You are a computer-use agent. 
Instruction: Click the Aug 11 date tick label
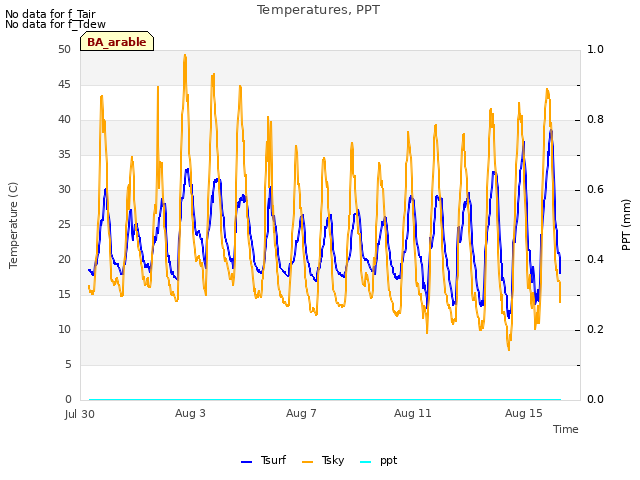tap(413, 413)
